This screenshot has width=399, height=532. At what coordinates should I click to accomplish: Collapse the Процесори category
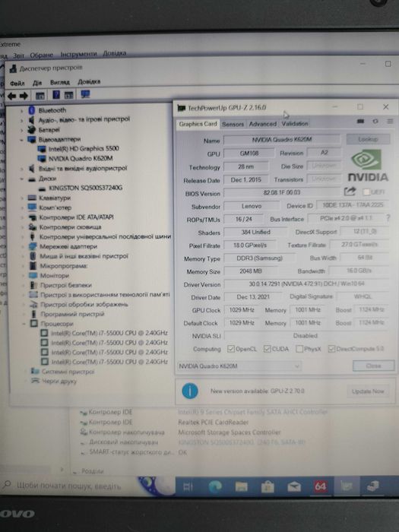(24, 324)
